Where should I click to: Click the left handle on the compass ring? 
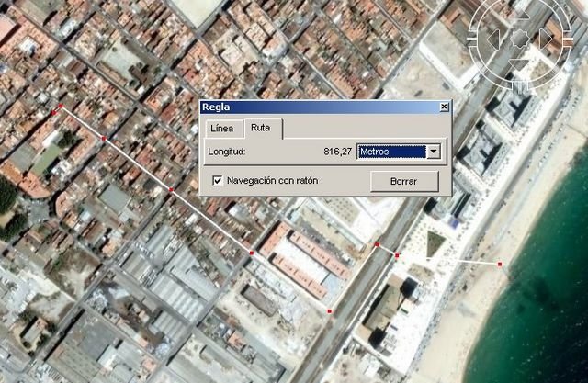coord(471,39)
